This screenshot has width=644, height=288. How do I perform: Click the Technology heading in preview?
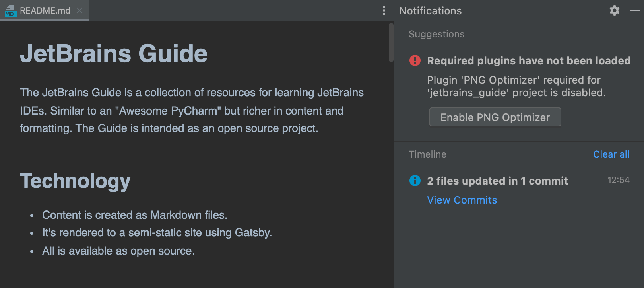click(x=75, y=181)
